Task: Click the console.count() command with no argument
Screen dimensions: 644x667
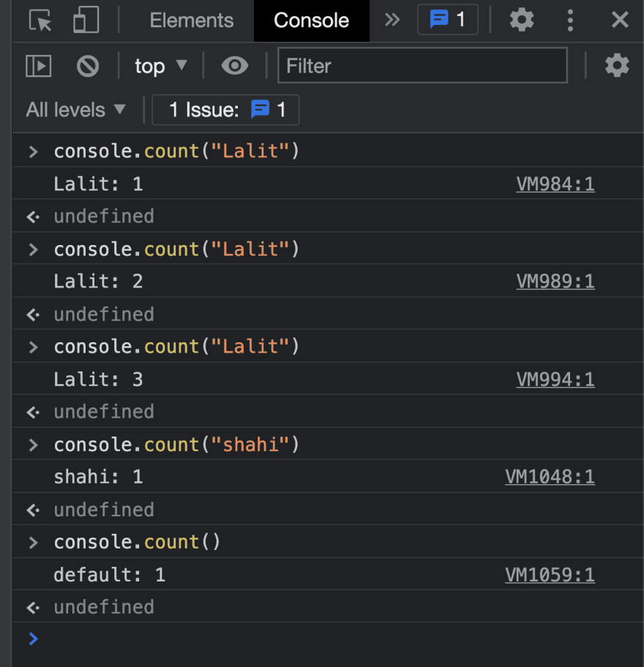Action: [137, 542]
